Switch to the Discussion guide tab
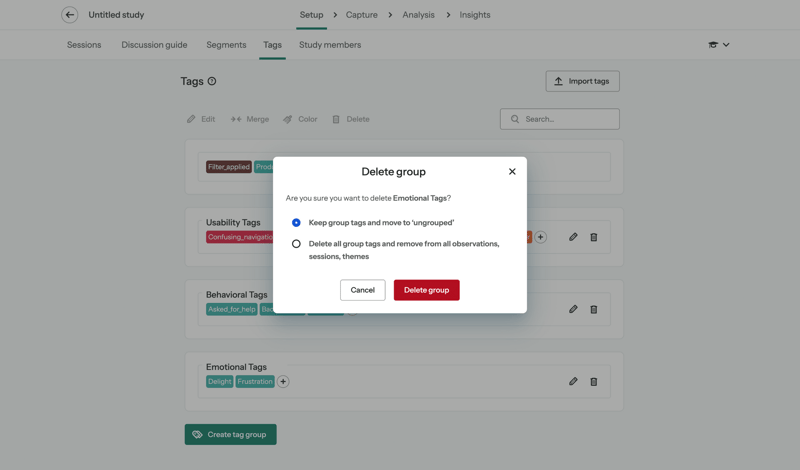This screenshot has height=470, width=800. pyautogui.click(x=154, y=45)
